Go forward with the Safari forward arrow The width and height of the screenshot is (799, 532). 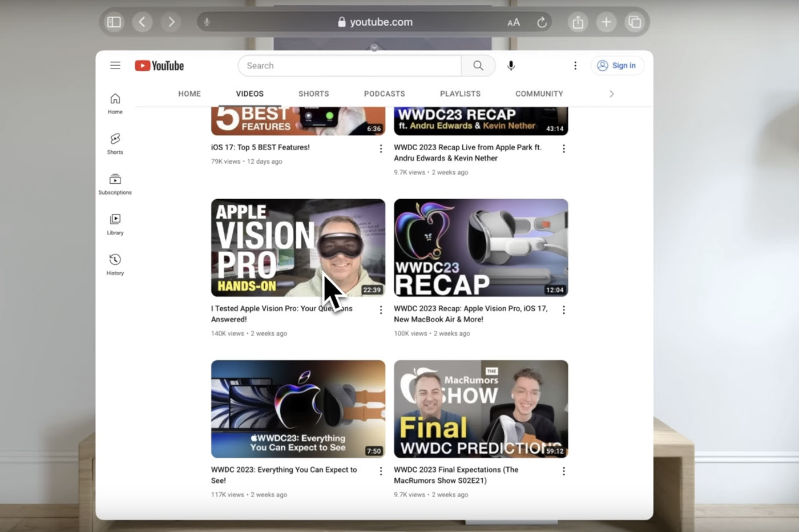tap(171, 22)
